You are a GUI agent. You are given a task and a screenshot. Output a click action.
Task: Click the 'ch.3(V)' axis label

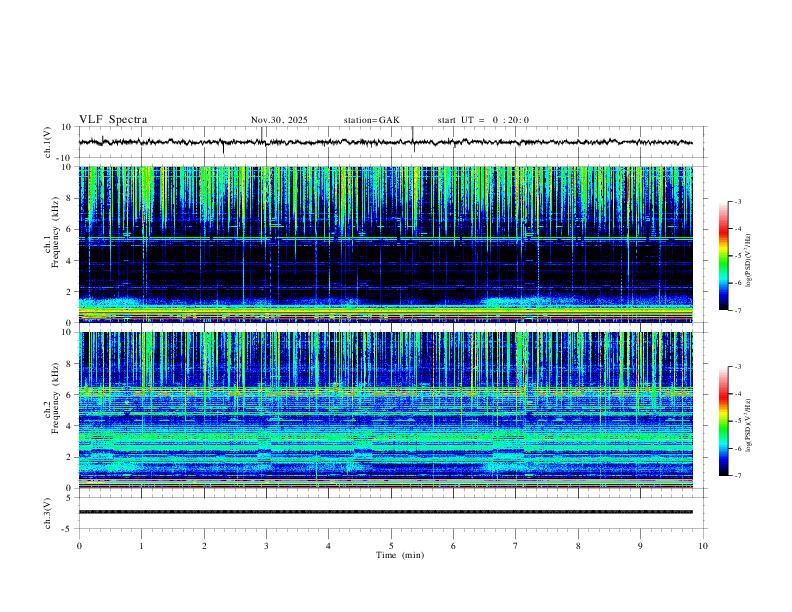tap(48, 513)
